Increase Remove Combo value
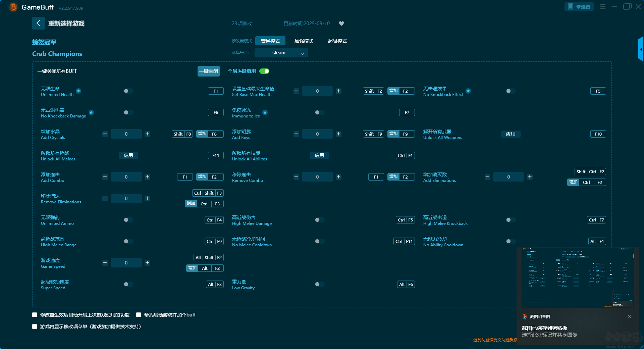The width and height of the screenshot is (644, 349). point(338,177)
